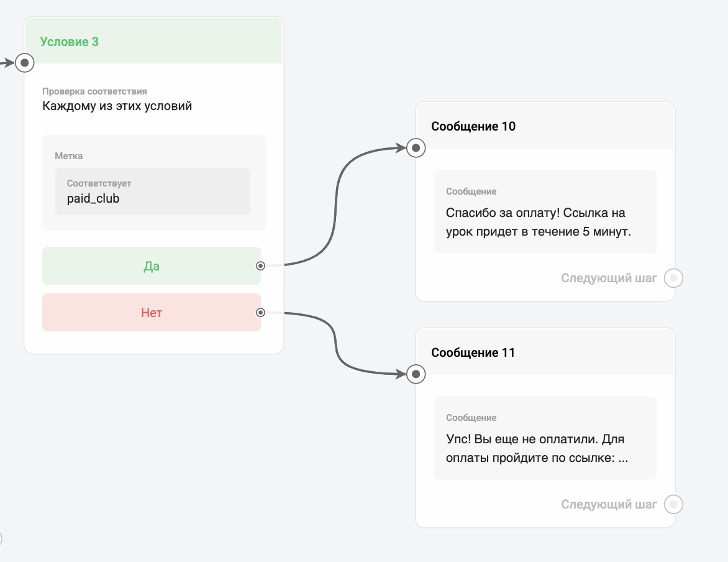Click 'Следующий шаг' label in Сообщение 11
Viewport: 728px width, 562px height.
pos(609,504)
